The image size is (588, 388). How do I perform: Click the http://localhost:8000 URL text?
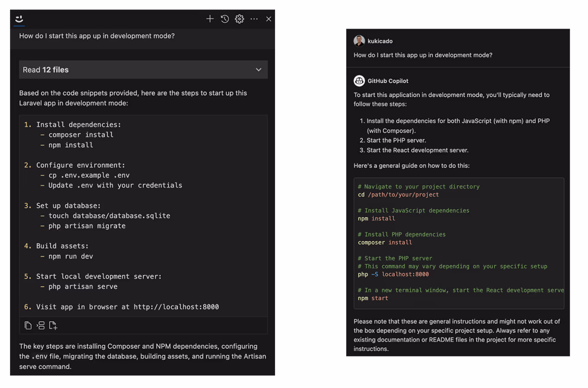(176, 307)
